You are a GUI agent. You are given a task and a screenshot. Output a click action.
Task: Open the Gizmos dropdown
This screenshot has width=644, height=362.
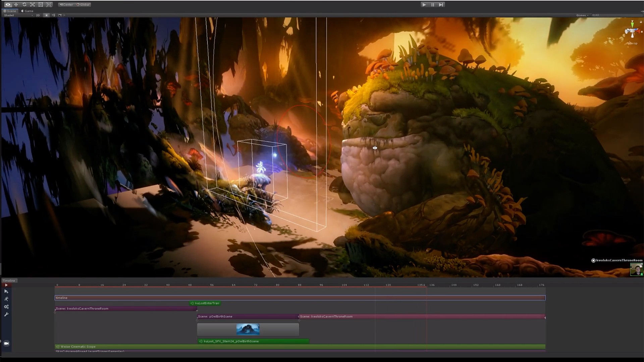[582, 15]
